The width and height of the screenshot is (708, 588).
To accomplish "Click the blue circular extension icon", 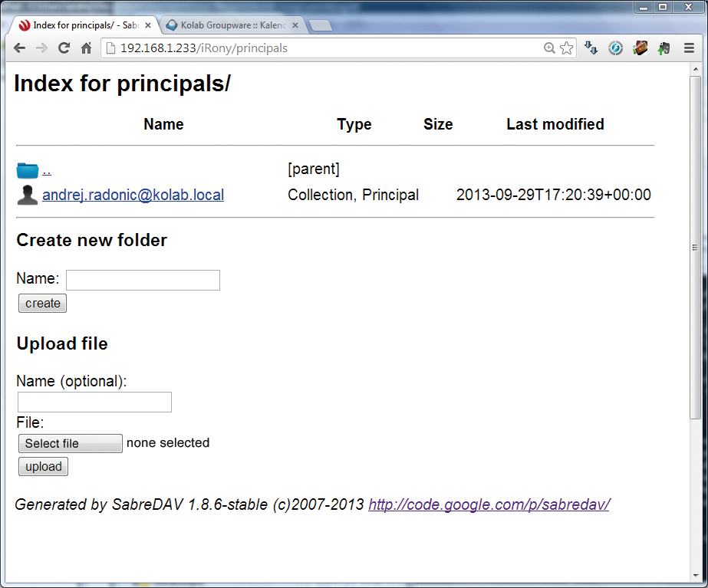I will point(615,48).
